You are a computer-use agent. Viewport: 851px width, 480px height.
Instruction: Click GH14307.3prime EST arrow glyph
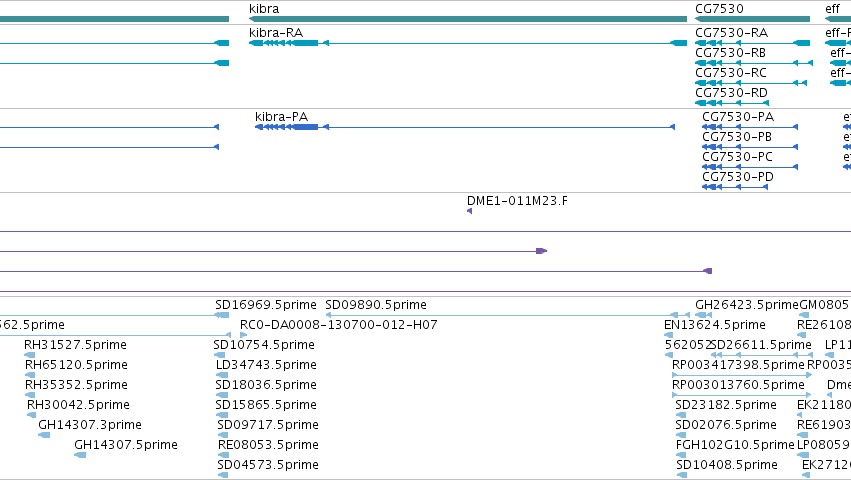[44, 435]
